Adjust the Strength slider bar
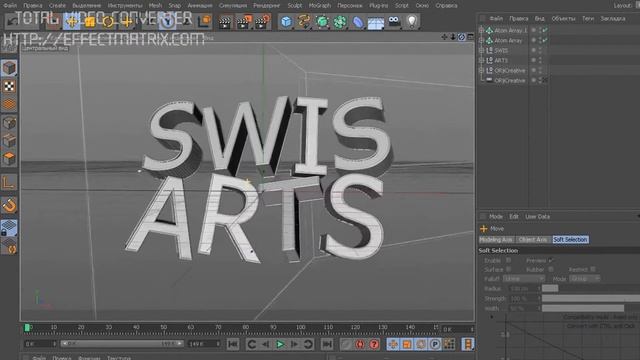 (591, 298)
